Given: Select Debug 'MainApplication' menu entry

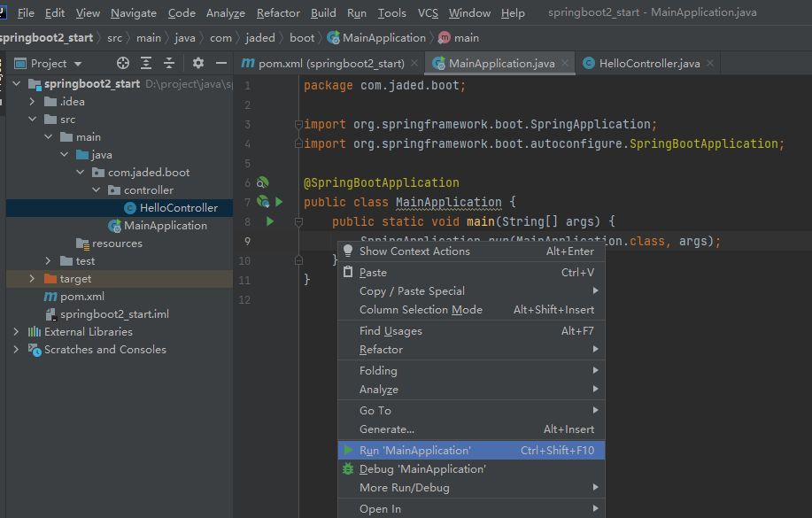Looking at the screenshot, I should (x=422, y=469).
